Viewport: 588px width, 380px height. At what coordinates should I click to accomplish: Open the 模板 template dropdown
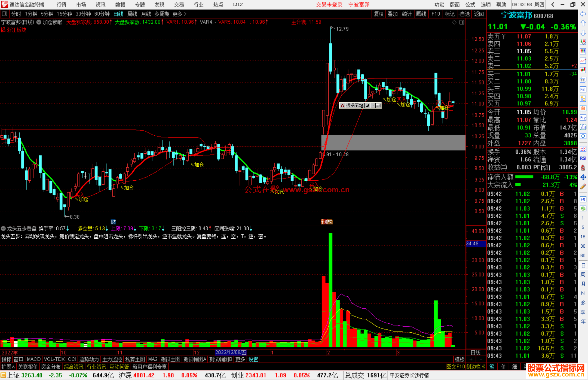(x=460, y=359)
